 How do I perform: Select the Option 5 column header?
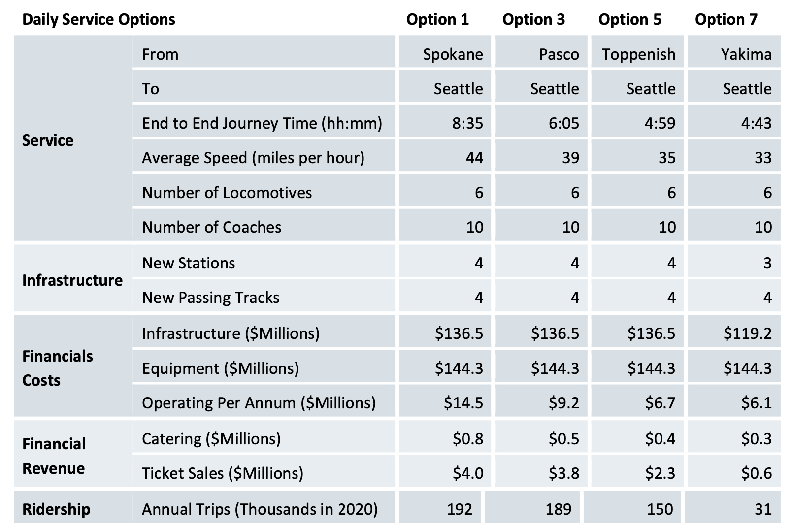click(629, 19)
